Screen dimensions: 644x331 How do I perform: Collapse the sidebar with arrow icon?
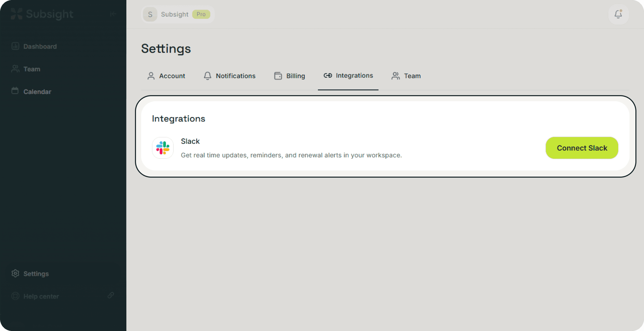tap(113, 14)
